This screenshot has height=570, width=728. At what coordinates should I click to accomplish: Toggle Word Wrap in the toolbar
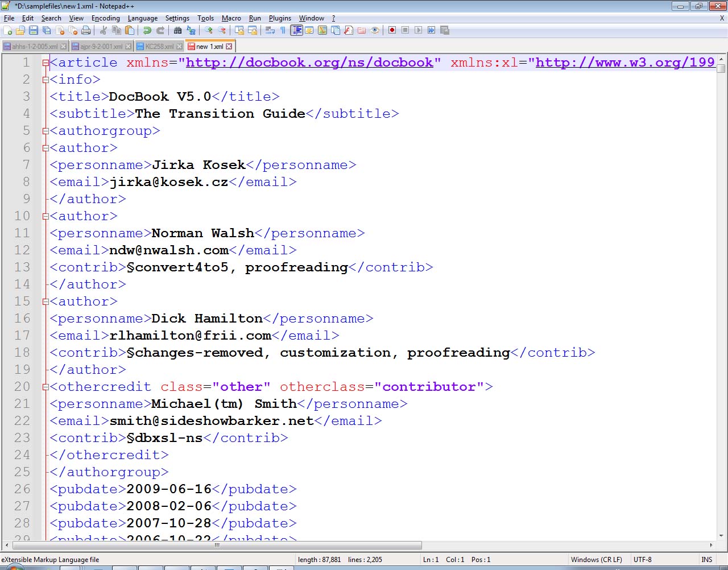pyautogui.click(x=270, y=30)
